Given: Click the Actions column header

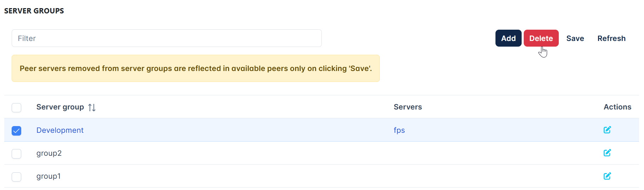Looking at the screenshot, I should [x=617, y=107].
